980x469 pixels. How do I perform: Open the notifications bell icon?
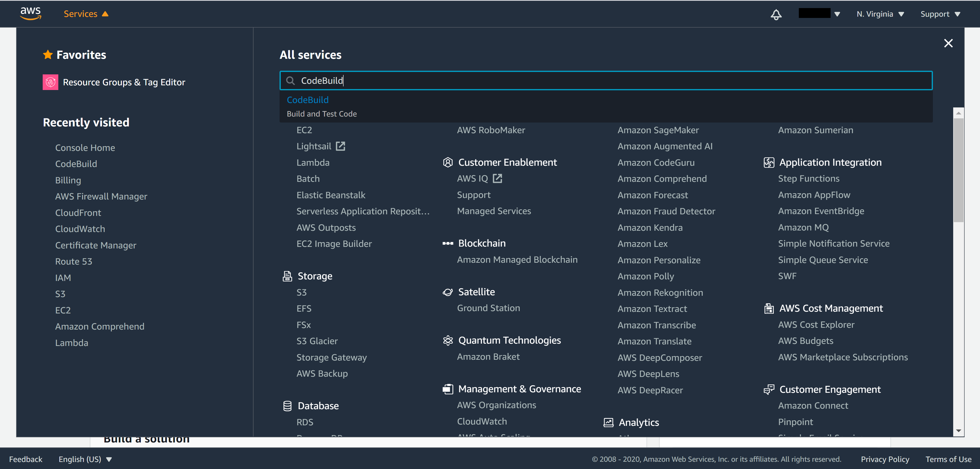pos(776,15)
